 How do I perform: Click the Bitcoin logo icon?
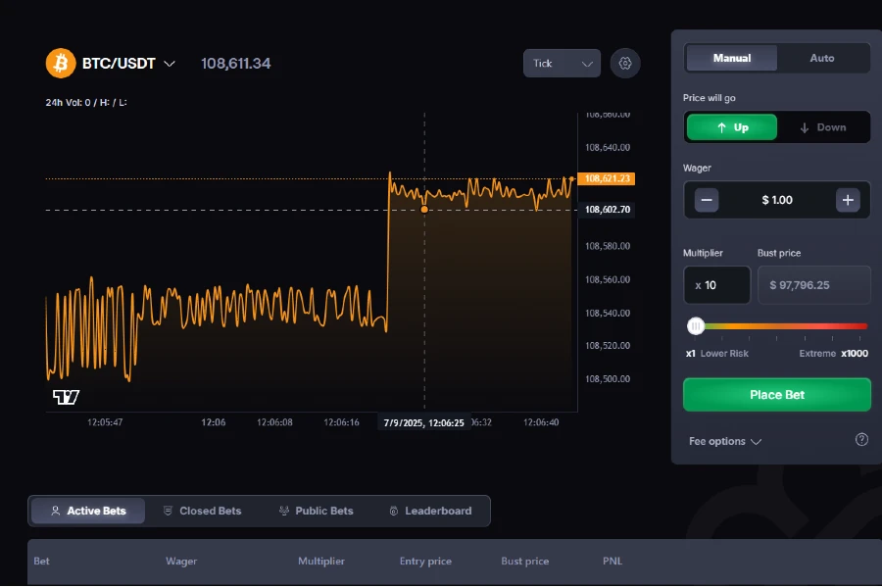[60, 63]
